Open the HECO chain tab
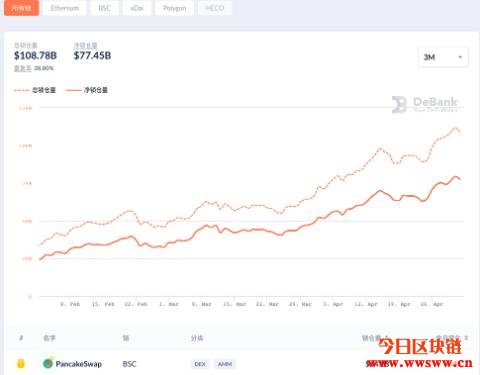 (x=215, y=8)
